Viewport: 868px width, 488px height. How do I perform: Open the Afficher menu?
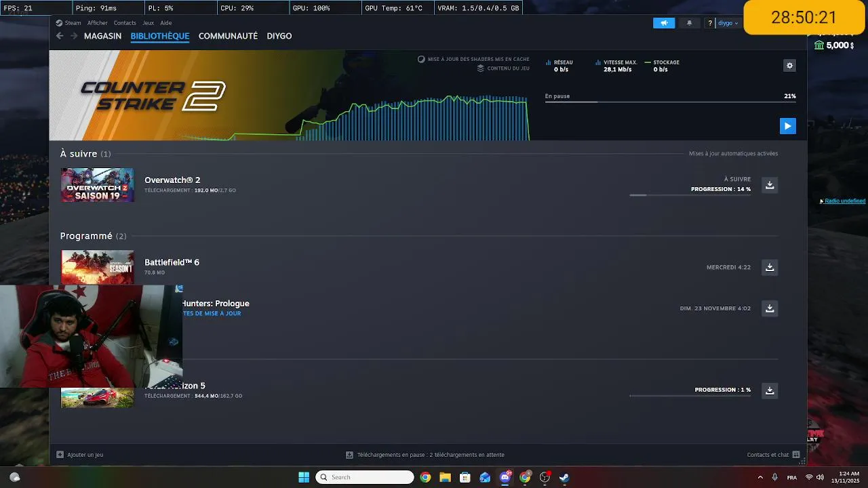click(97, 23)
